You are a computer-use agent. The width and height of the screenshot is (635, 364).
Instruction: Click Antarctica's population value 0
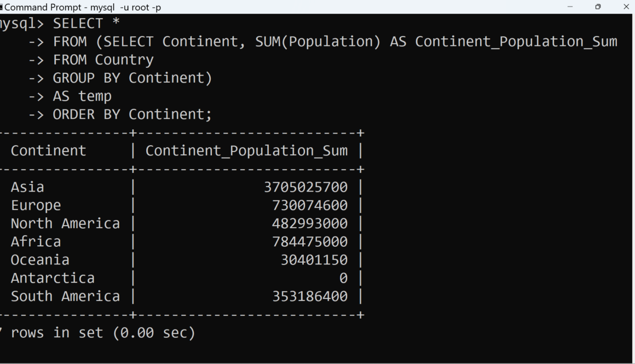coord(343,278)
